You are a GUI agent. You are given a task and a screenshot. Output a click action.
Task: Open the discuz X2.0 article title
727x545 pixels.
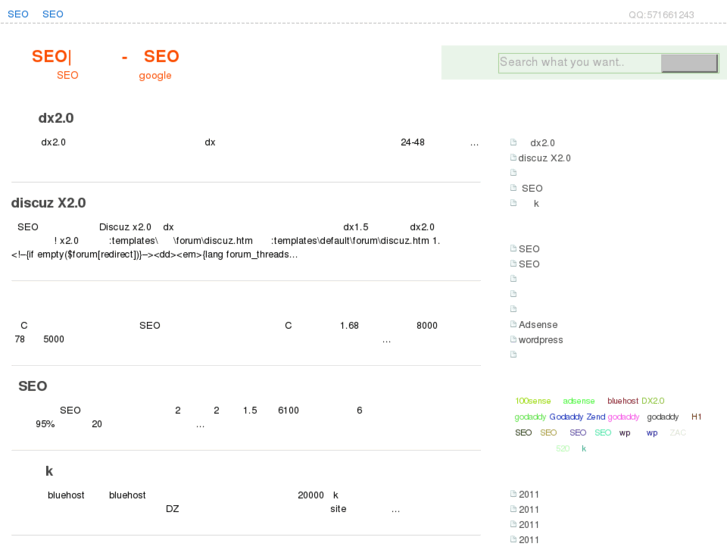(48, 203)
